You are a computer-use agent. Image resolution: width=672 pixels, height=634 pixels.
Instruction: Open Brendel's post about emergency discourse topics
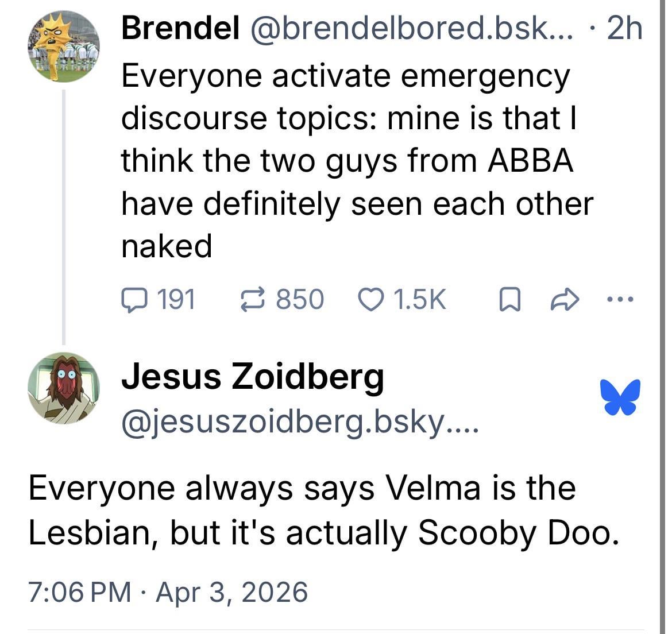click(x=356, y=161)
